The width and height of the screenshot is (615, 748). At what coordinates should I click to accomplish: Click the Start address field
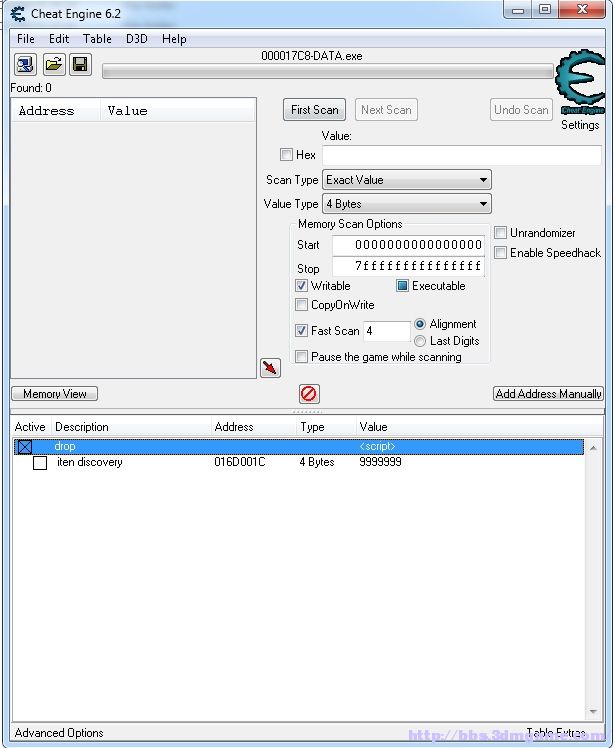[408, 245]
